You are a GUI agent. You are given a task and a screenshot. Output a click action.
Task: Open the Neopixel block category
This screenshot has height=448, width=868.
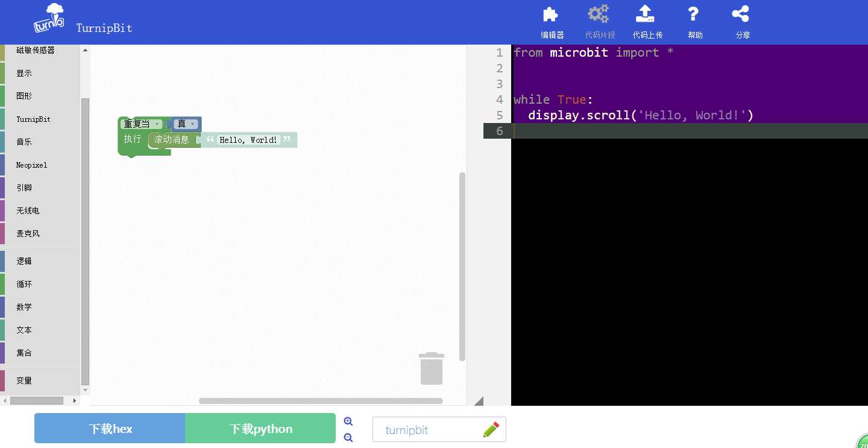coord(40,165)
